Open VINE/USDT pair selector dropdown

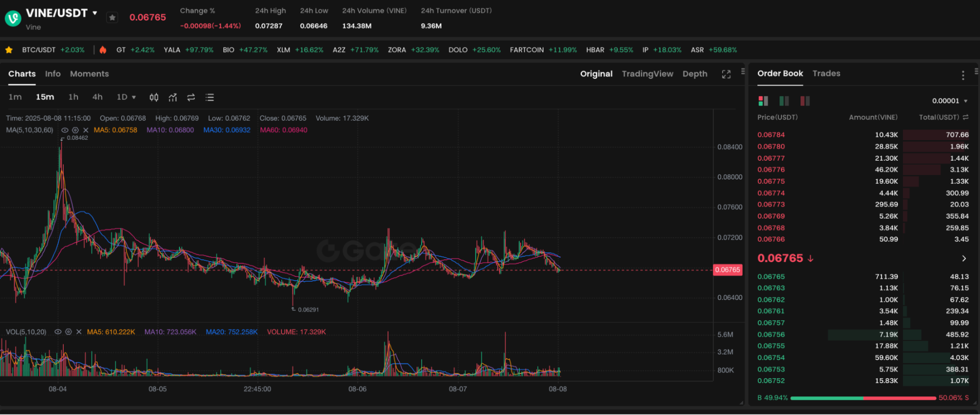coord(95,13)
